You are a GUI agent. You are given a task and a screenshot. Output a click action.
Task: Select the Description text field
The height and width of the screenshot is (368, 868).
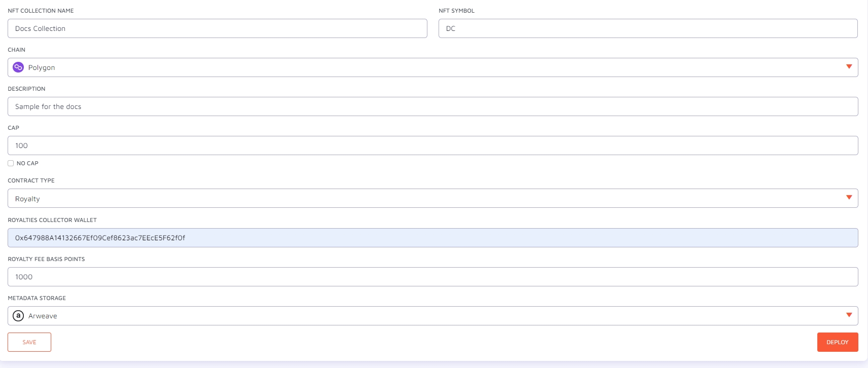(x=432, y=106)
